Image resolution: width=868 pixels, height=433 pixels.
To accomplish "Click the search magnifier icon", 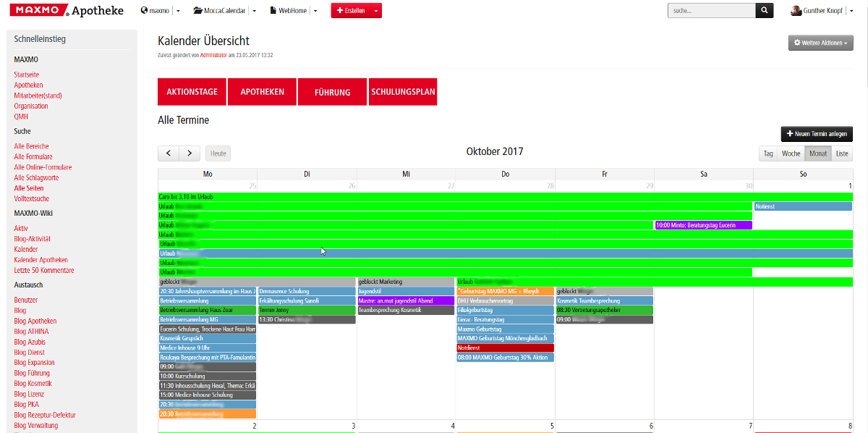I will tap(765, 11).
